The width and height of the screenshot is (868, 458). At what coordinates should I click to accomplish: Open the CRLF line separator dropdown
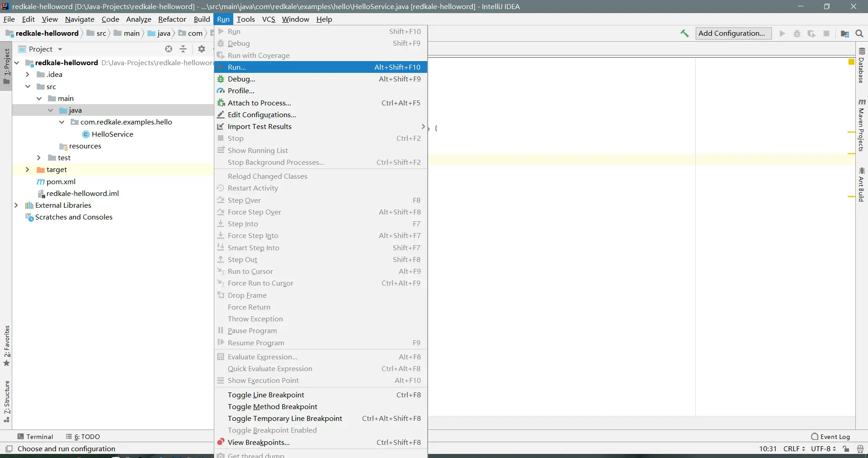[x=794, y=449]
